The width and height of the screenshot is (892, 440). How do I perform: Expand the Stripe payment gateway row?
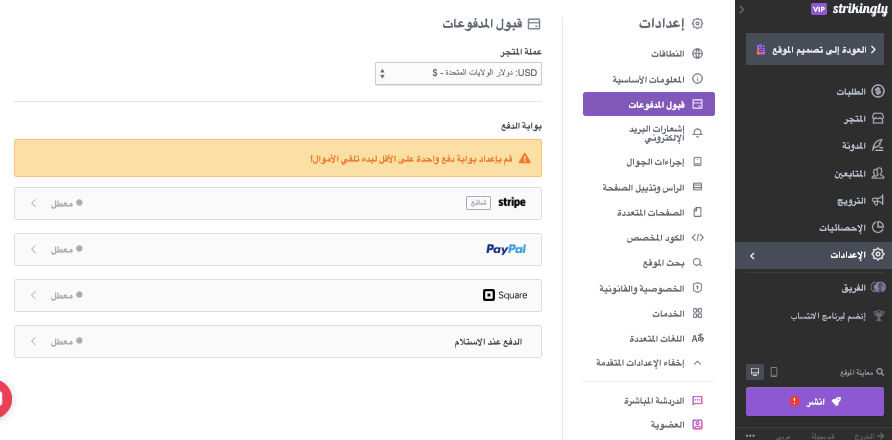tap(278, 203)
